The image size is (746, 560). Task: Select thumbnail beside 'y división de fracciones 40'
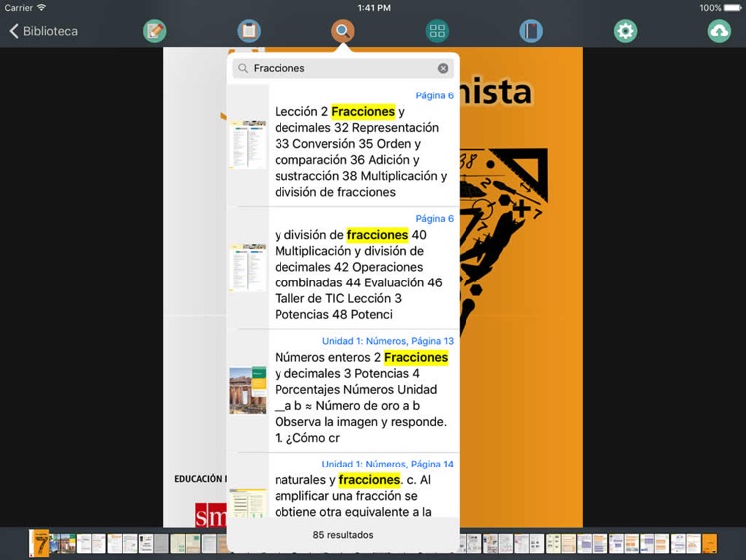pos(248,268)
